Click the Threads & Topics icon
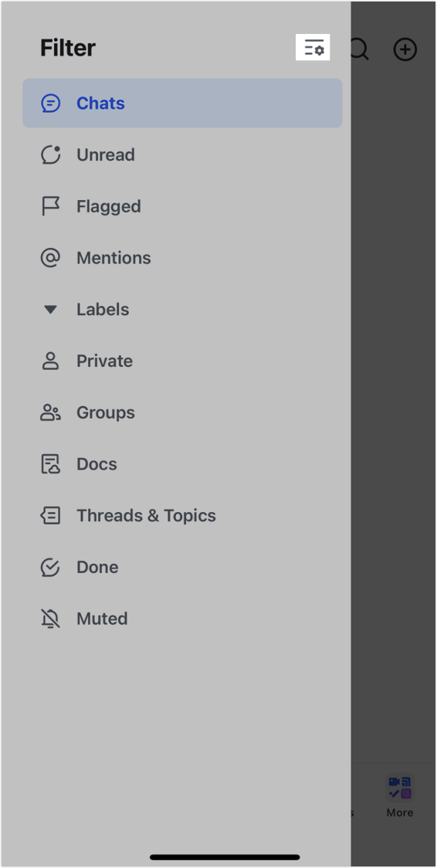The image size is (437, 868). click(x=50, y=515)
